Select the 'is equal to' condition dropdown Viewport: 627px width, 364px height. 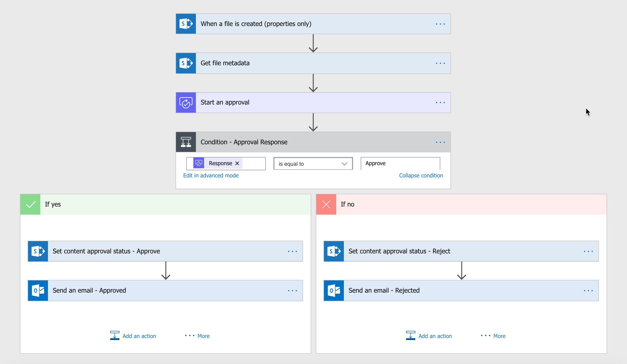click(312, 163)
